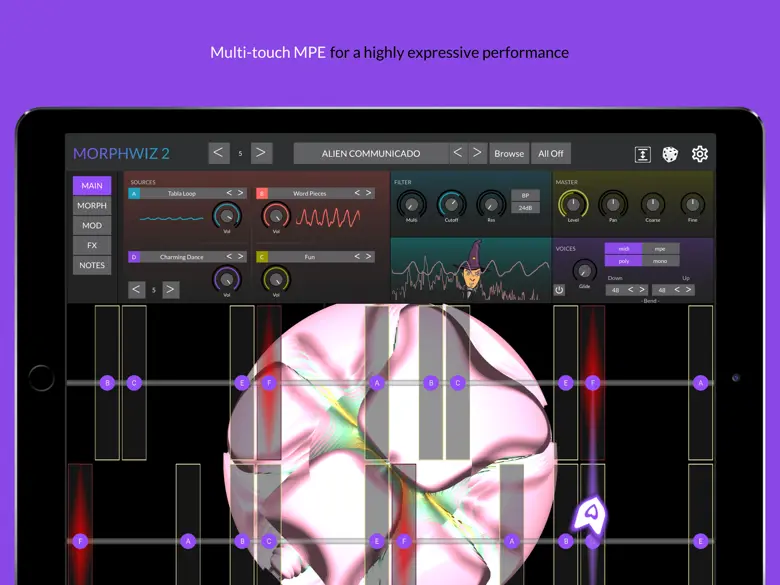780x585 pixels.
Task: Previous waveform for Tabla Loop source
Action: coord(229,193)
